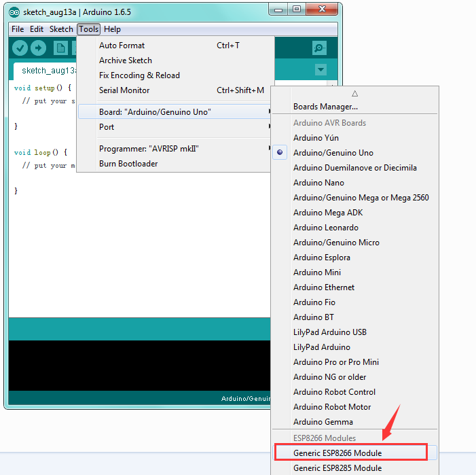476x475 pixels.
Task: Open the Sketch menu
Action: click(x=61, y=29)
